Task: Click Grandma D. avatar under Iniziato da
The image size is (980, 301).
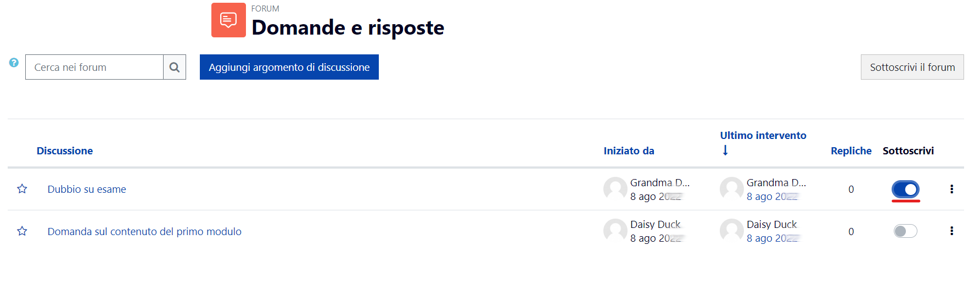Action: tap(615, 189)
